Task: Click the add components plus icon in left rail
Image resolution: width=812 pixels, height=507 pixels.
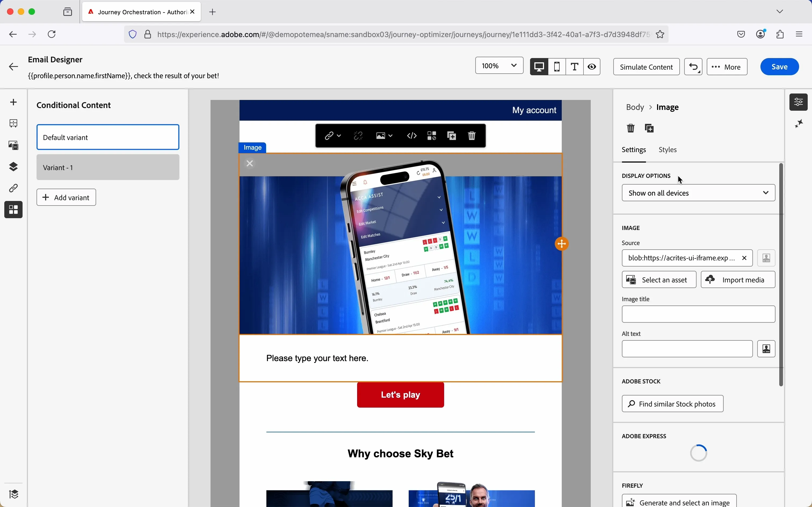Action: tap(13, 102)
